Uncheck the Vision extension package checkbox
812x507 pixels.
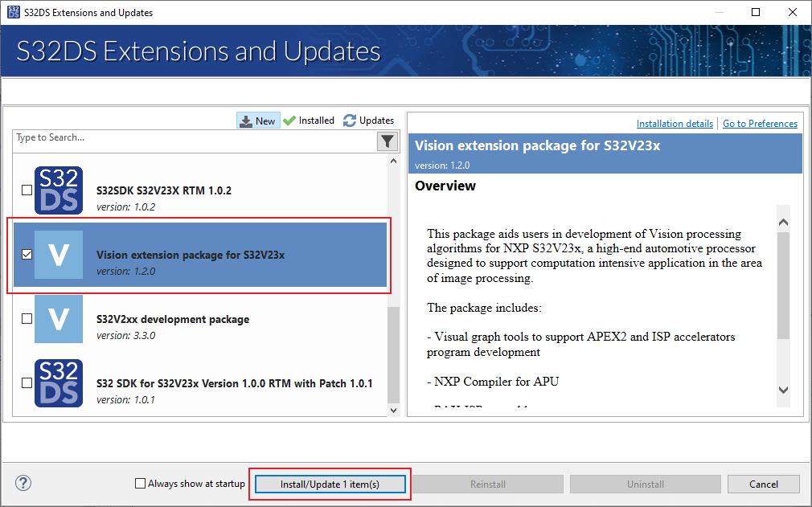tap(27, 254)
